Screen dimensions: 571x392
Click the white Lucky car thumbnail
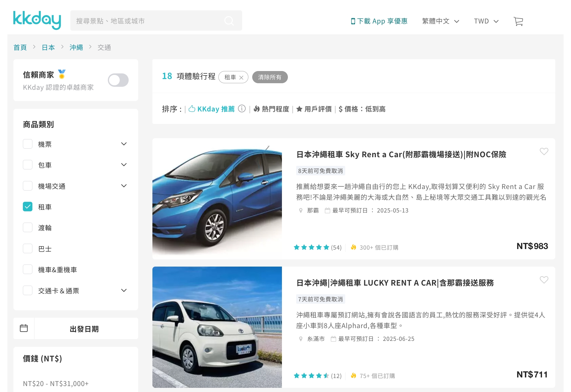point(217,327)
